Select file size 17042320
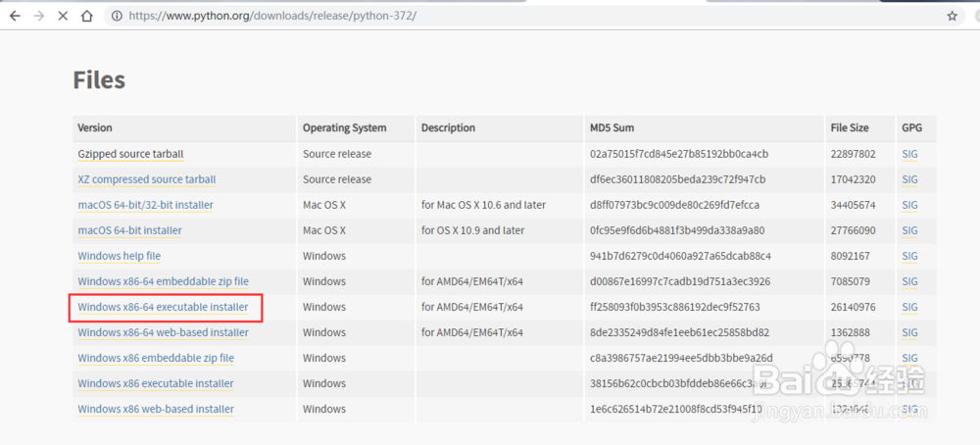 [x=854, y=179]
